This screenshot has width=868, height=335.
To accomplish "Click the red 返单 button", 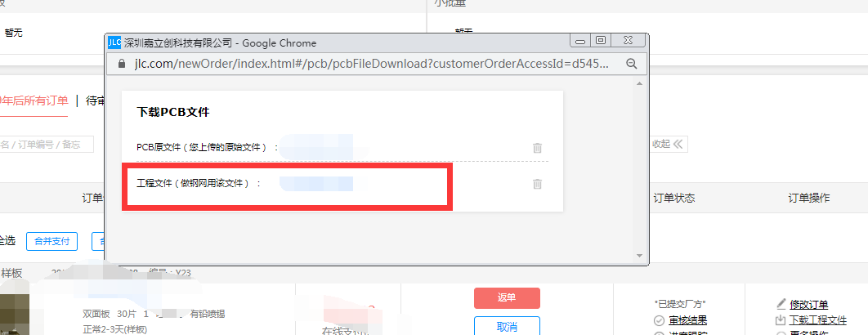I will coord(507,298).
